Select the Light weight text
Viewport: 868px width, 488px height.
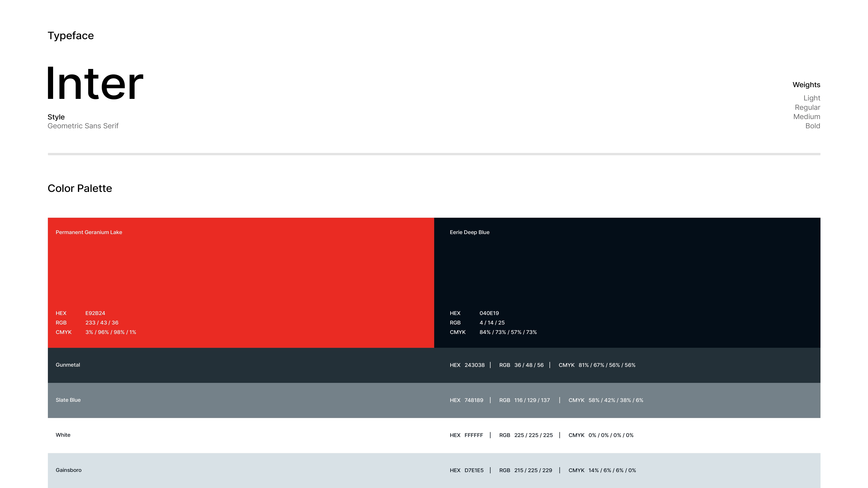point(812,98)
